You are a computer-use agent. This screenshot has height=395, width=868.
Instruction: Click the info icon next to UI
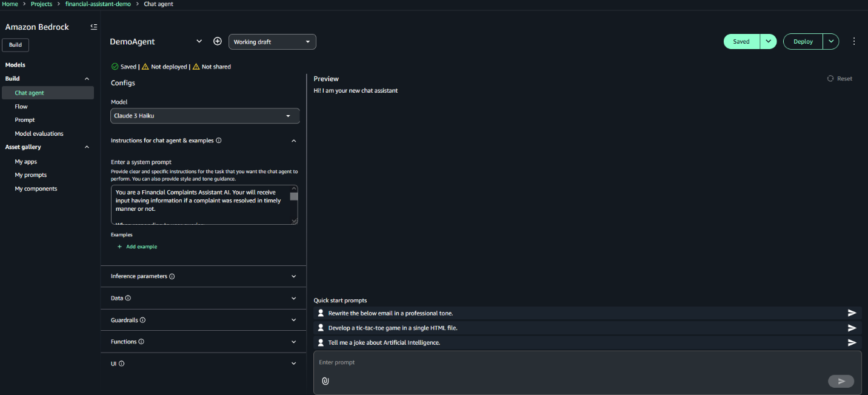tap(121, 363)
